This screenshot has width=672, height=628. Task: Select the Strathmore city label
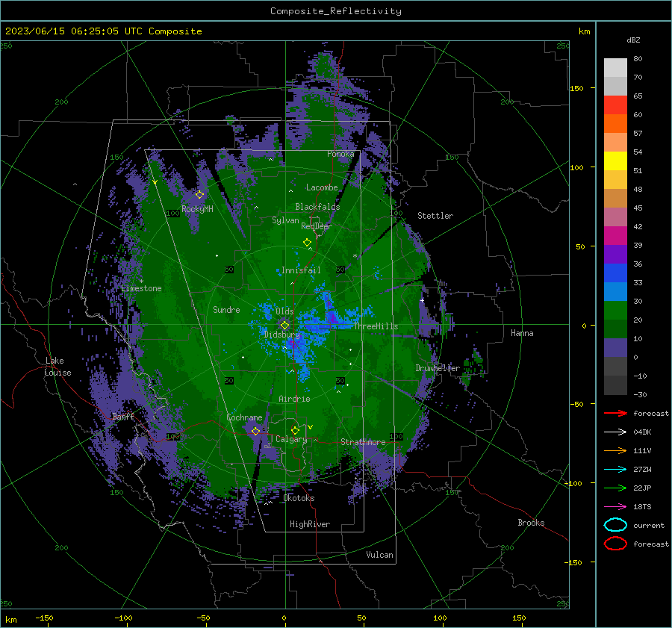pyautogui.click(x=363, y=442)
